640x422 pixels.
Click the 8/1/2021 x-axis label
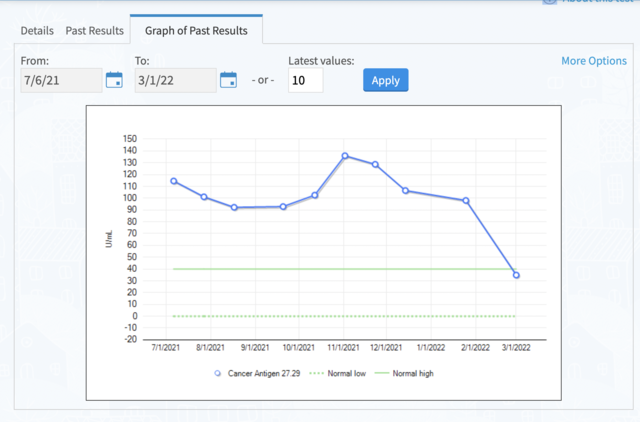(210, 348)
